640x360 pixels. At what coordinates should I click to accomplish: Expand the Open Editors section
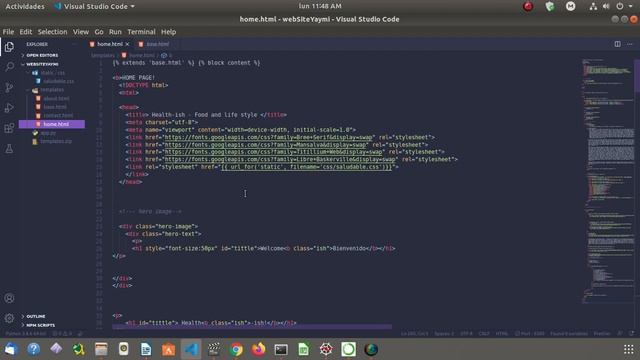pos(42,55)
